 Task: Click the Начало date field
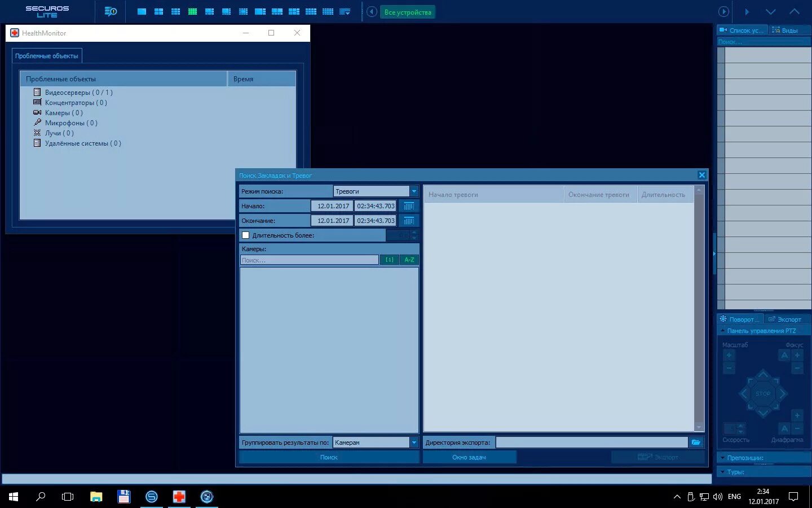(x=332, y=206)
